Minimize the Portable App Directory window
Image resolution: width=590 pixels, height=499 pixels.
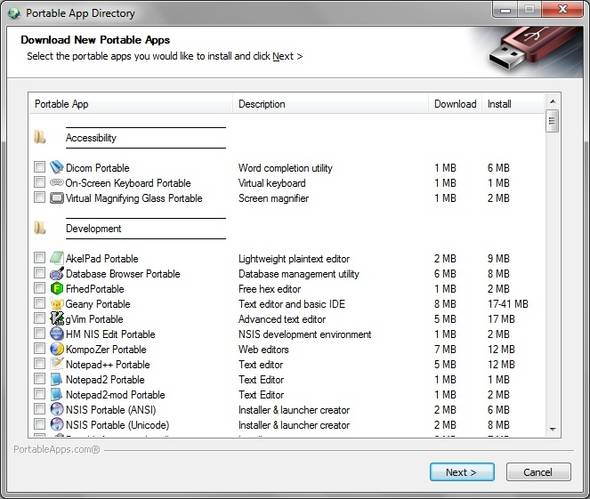(505, 10)
